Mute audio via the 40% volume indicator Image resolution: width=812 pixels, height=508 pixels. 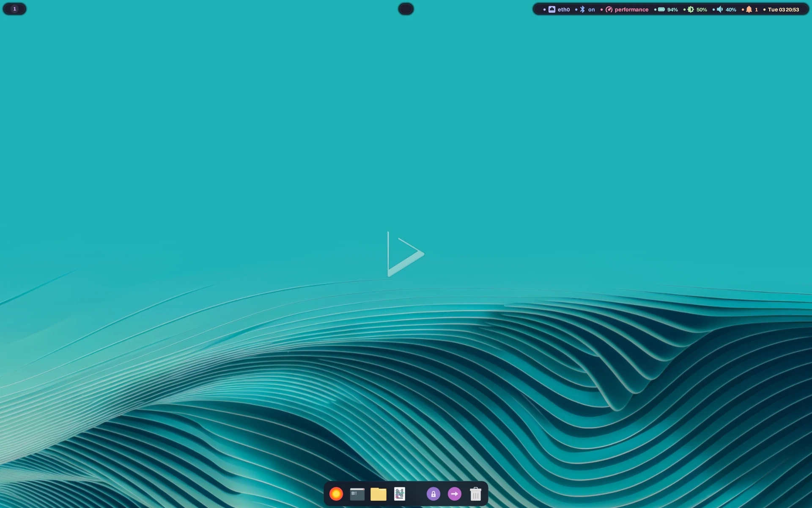click(731, 9)
